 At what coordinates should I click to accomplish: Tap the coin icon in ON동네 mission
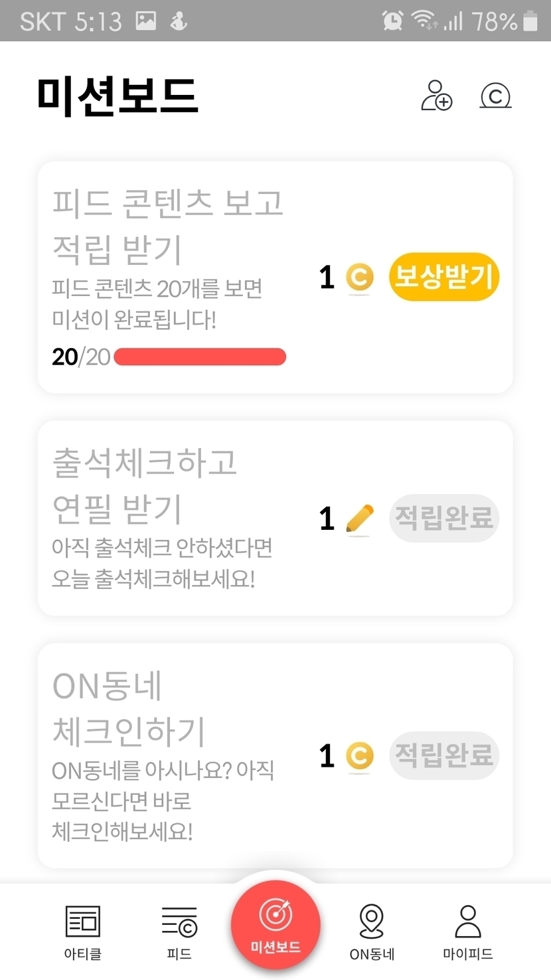(360, 756)
